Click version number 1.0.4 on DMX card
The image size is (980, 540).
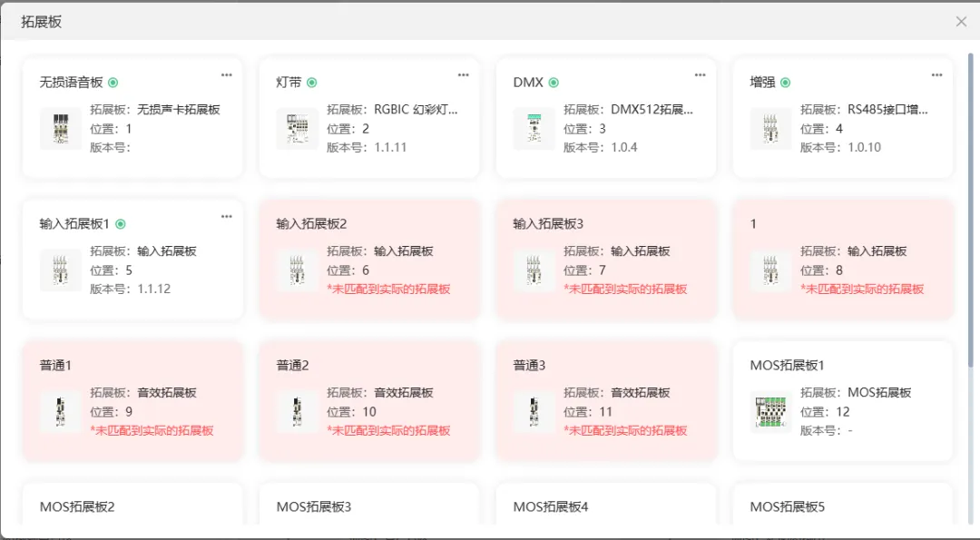point(624,148)
